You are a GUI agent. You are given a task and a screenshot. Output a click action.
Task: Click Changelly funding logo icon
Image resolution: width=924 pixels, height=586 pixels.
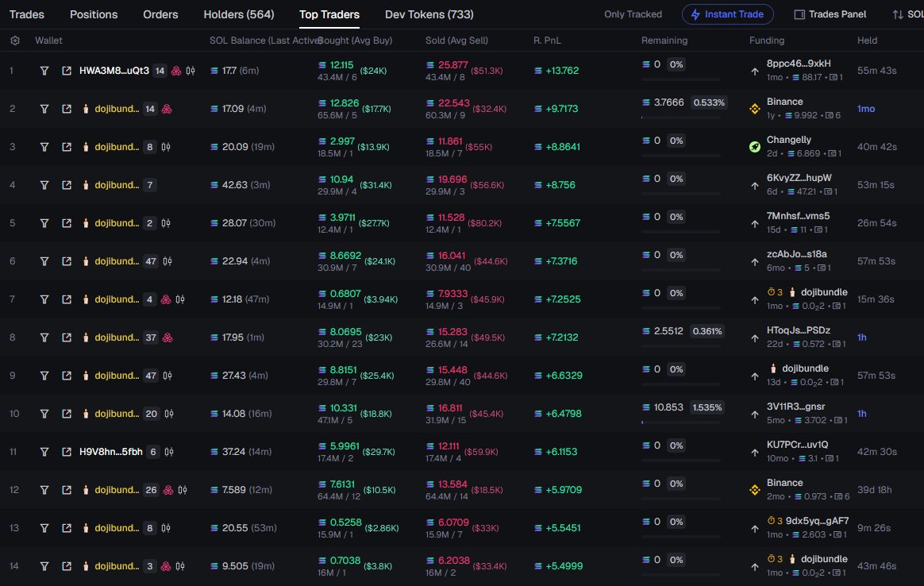tap(755, 147)
